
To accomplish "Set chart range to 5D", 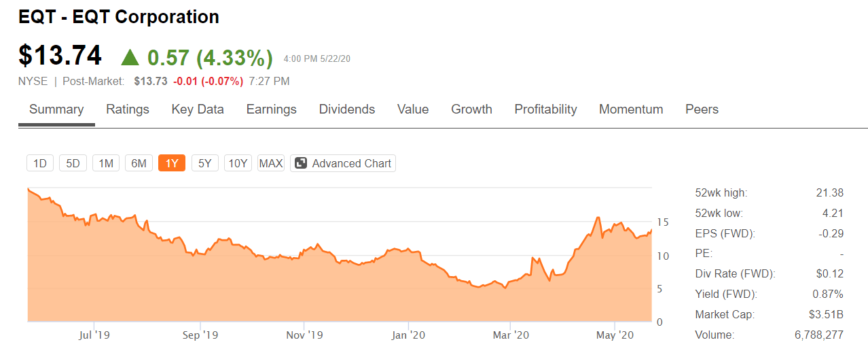I will (x=73, y=163).
